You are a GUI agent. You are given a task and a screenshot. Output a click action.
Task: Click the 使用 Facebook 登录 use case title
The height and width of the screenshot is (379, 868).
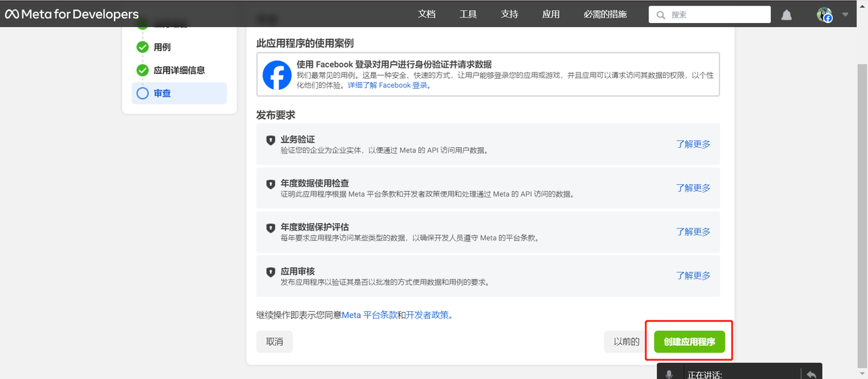394,64
